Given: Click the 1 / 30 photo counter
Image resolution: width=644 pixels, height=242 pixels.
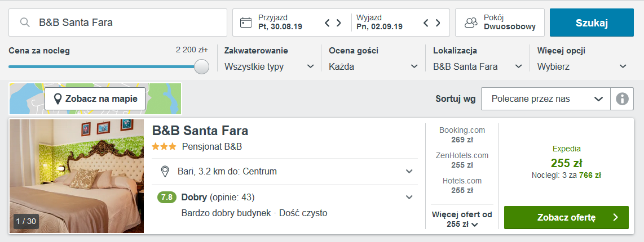Looking at the screenshot, I should (26, 222).
